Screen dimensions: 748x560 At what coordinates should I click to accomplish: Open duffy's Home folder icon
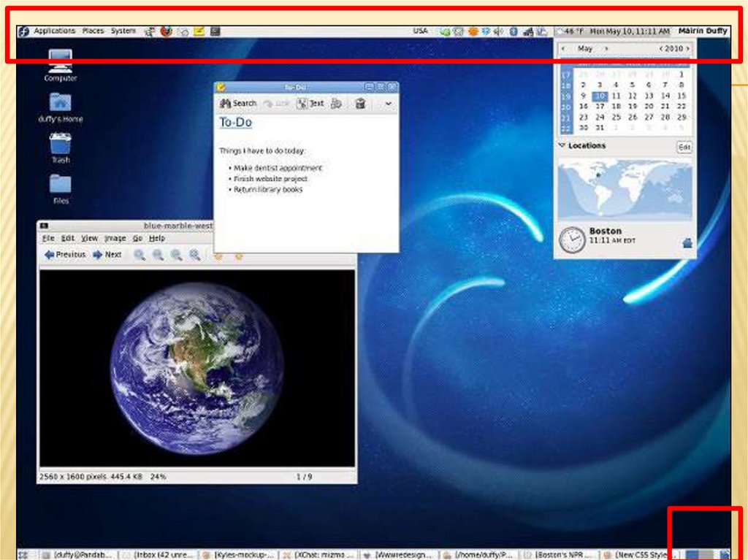(x=60, y=108)
